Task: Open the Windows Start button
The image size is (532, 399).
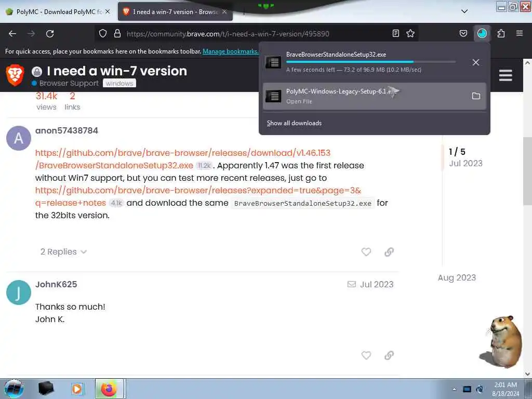Action: tap(14, 389)
